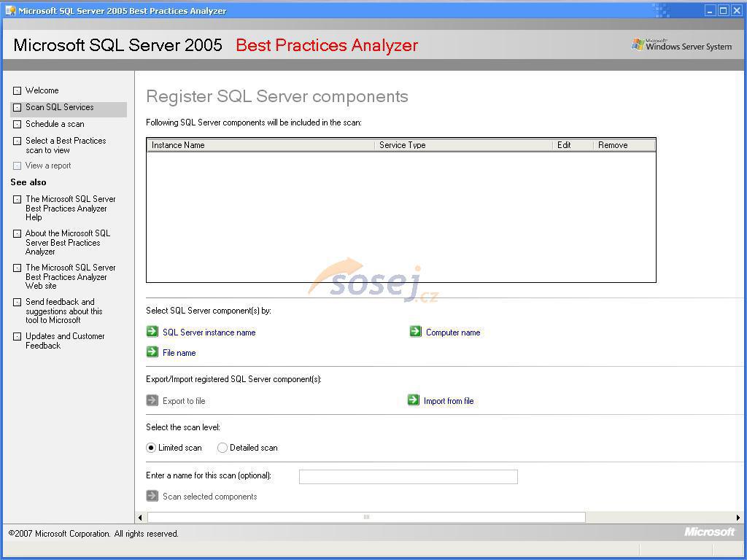
Task: Click the green arrow icon beside File name
Action: [x=152, y=352]
